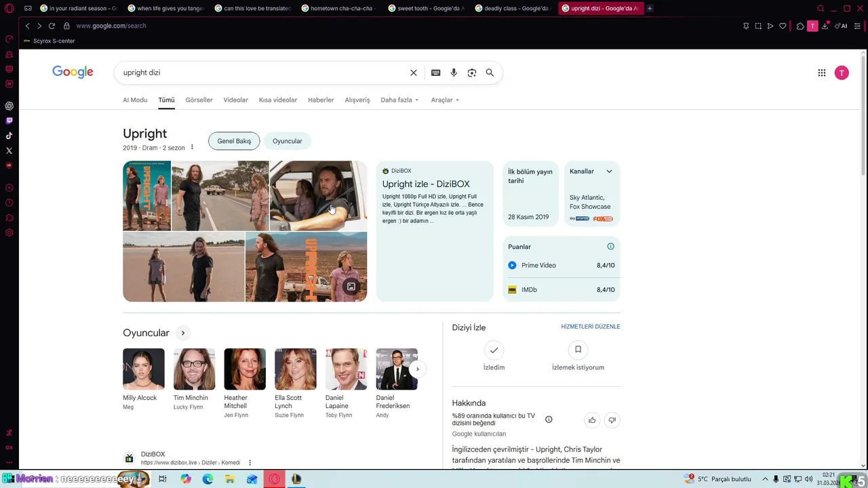Open the Upright izle - DiziBOX link
The width and height of the screenshot is (868, 488).
[x=426, y=184]
